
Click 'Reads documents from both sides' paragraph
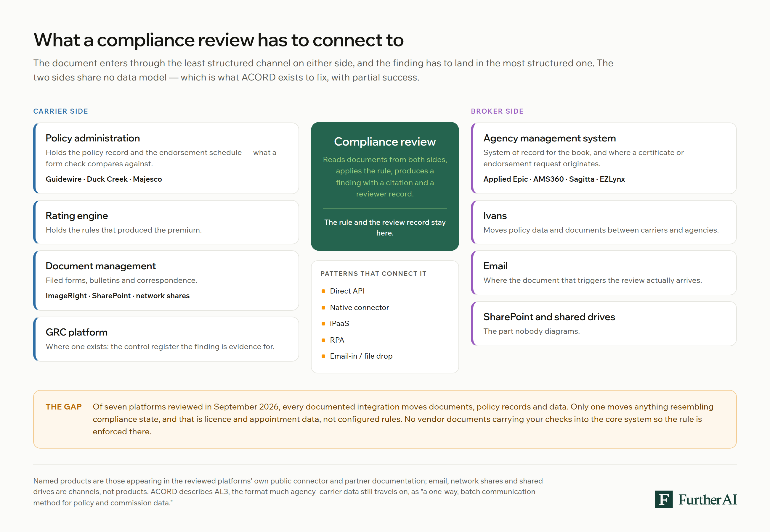[385, 177]
